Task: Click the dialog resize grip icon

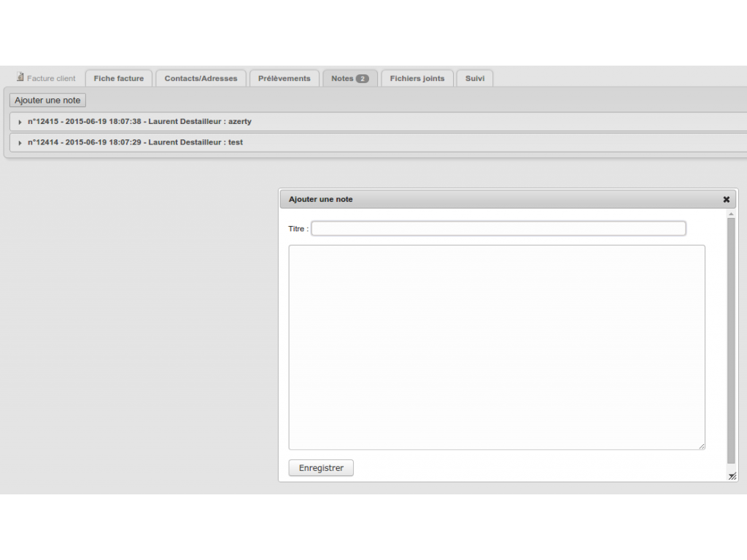Action: 732,476
